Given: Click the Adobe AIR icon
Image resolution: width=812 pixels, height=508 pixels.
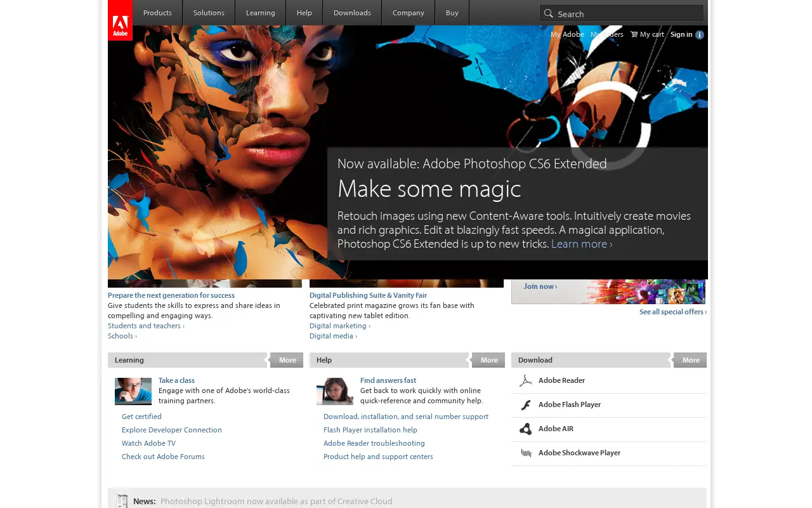Looking at the screenshot, I should pos(525,429).
